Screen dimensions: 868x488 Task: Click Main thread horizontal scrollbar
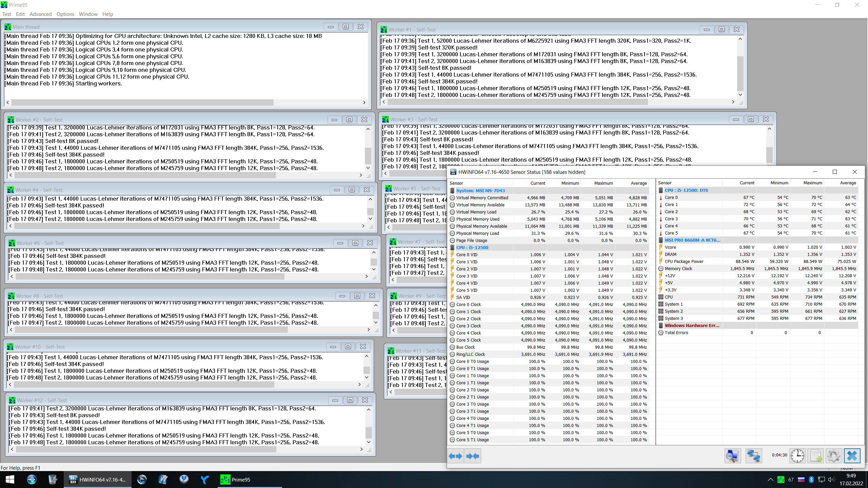point(142,102)
